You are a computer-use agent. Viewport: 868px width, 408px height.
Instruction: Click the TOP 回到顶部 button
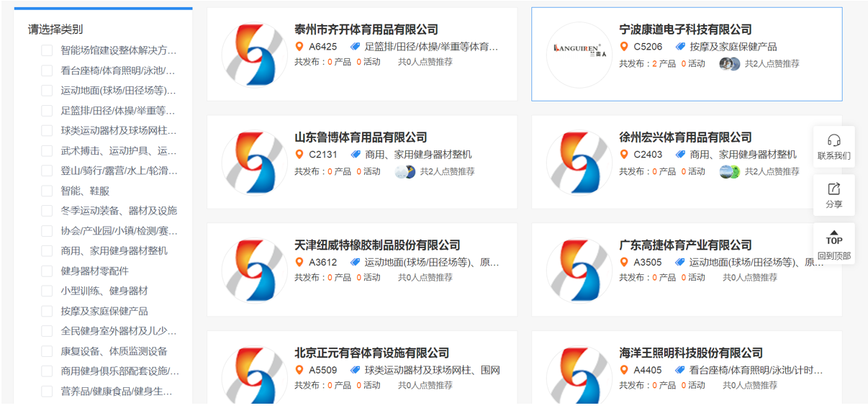(834, 243)
